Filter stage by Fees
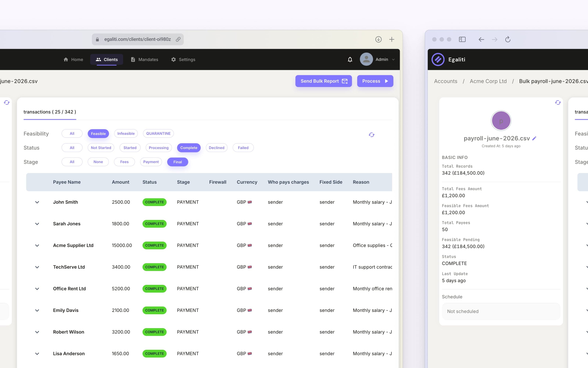Image resolution: width=588 pixels, height=368 pixels. [x=124, y=162]
